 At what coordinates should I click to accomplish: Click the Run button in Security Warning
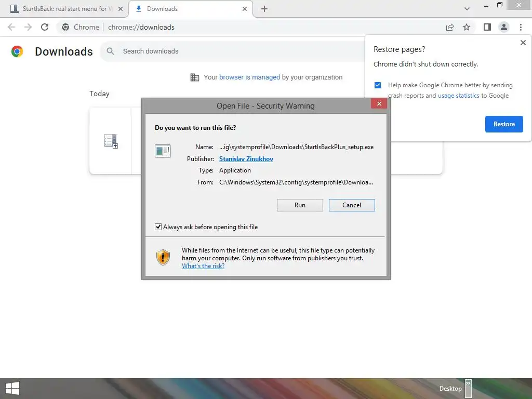click(300, 205)
